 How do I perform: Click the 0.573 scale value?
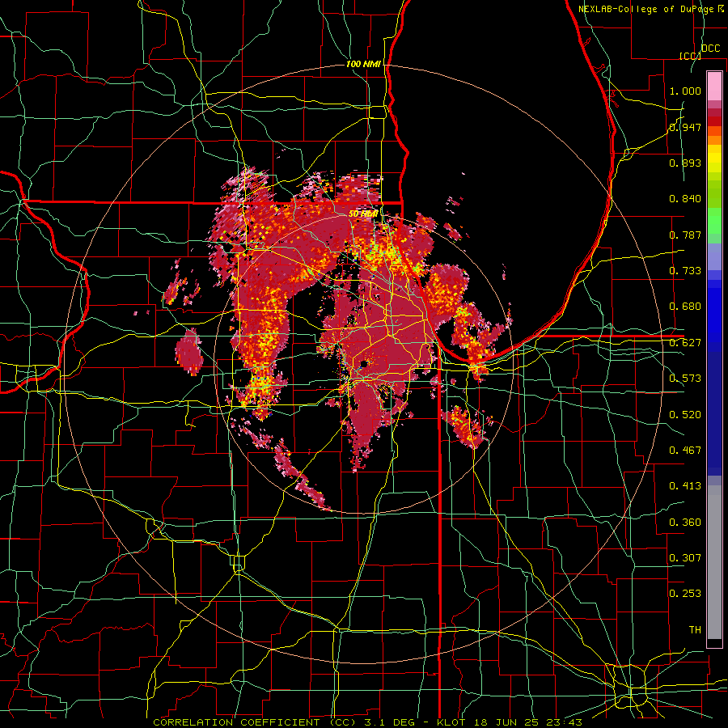685,379
